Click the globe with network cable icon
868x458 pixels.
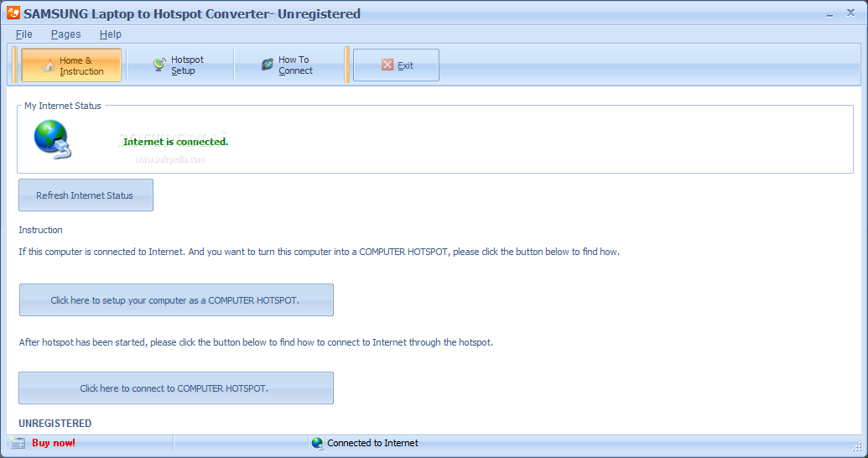tap(53, 140)
